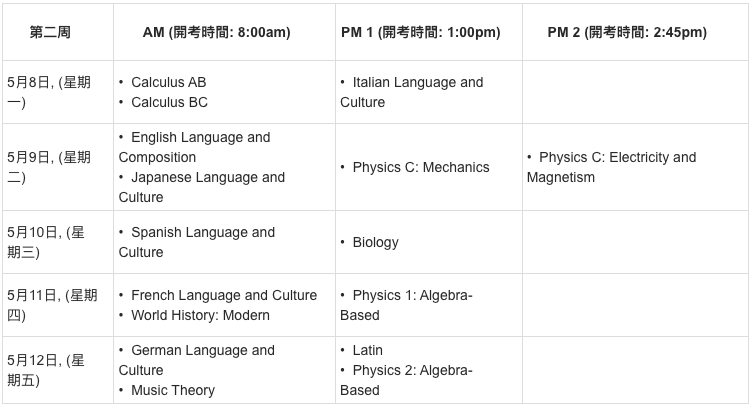Select French Language and Culture item
The image size is (750, 406).
pos(224,296)
